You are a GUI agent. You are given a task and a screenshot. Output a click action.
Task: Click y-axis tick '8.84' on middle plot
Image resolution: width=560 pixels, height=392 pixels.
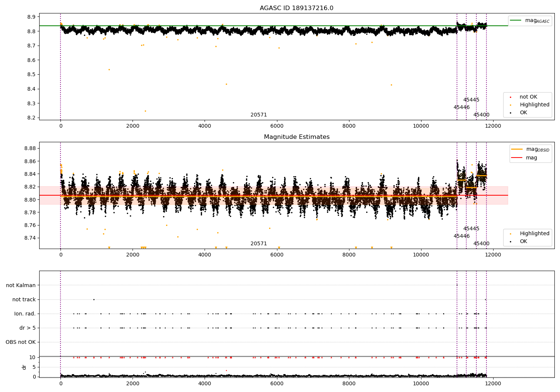point(30,174)
